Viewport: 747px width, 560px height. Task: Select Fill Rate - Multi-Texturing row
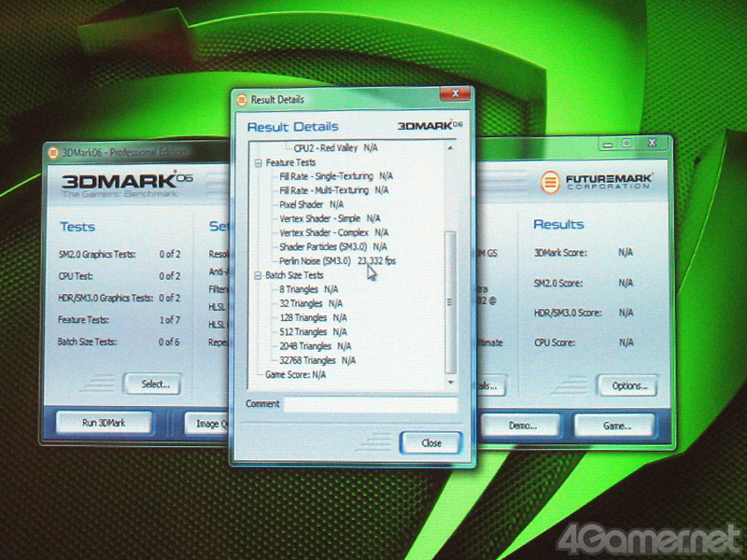pyautogui.click(x=333, y=190)
